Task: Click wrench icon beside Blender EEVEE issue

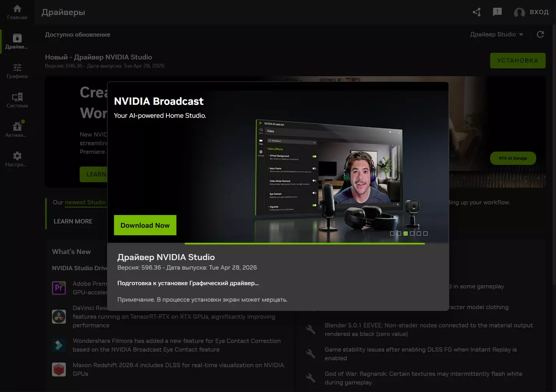Action: point(310,329)
